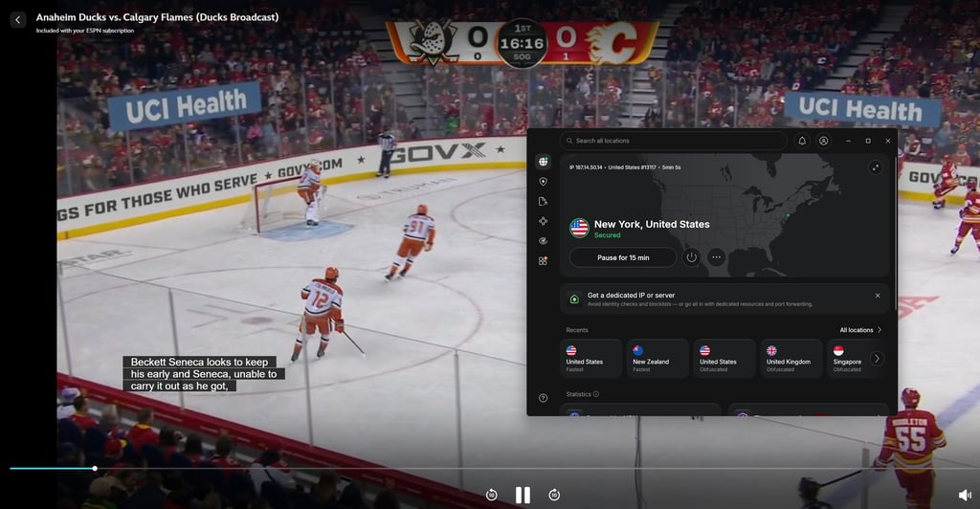The image size is (980, 509).
Task: Minimize the NordVPN window
Action: [x=848, y=142]
